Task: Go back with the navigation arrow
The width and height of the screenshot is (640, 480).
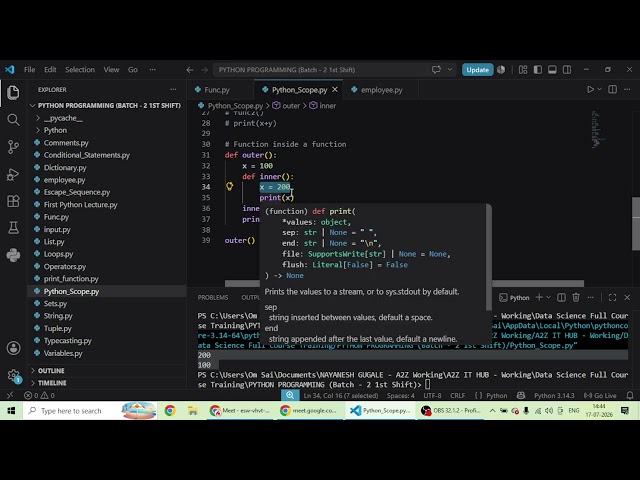Action: tap(190, 70)
